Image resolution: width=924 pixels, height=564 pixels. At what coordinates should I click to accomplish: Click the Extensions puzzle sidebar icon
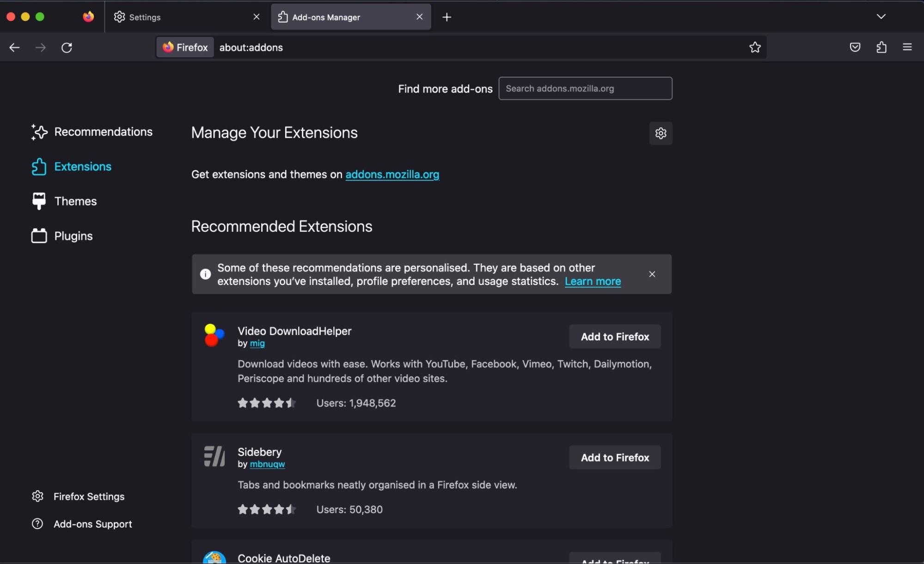click(39, 167)
